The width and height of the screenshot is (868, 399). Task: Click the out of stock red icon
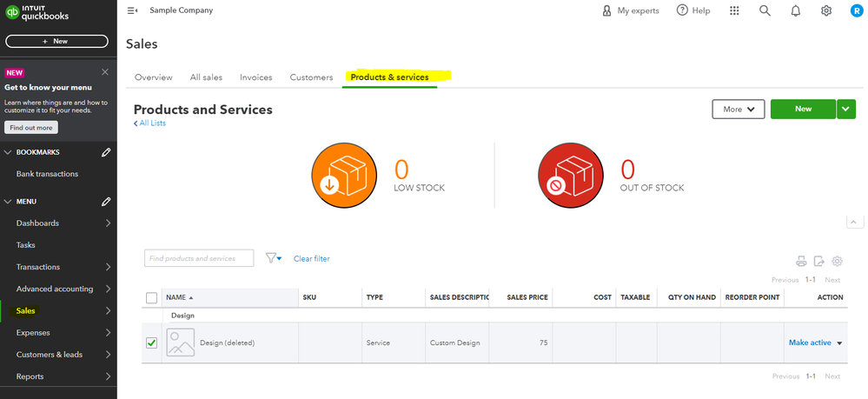tap(571, 175)
